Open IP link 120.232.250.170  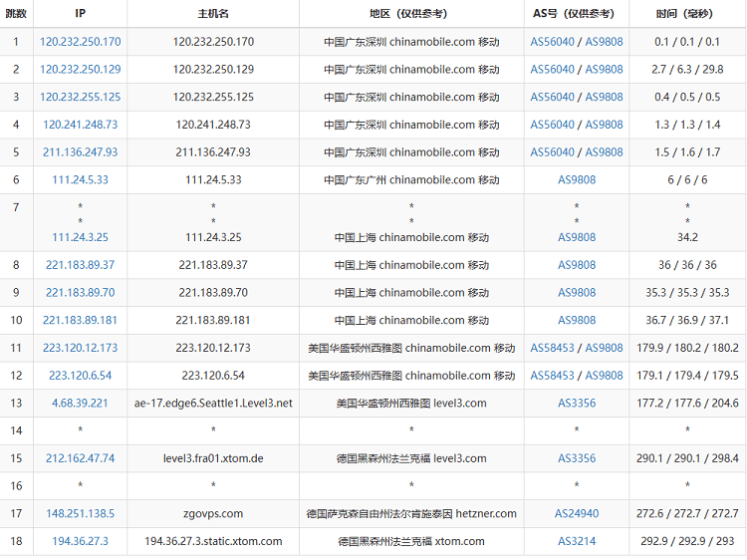coord(80,42)
